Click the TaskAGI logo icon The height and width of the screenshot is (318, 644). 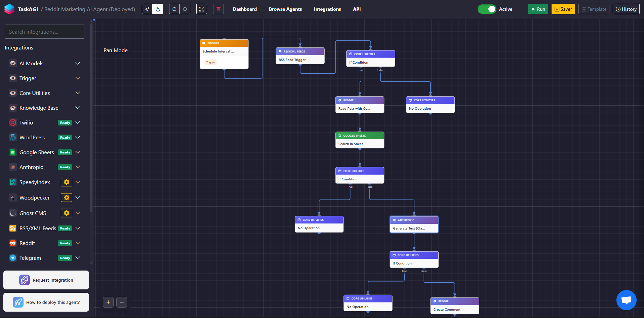9,9
